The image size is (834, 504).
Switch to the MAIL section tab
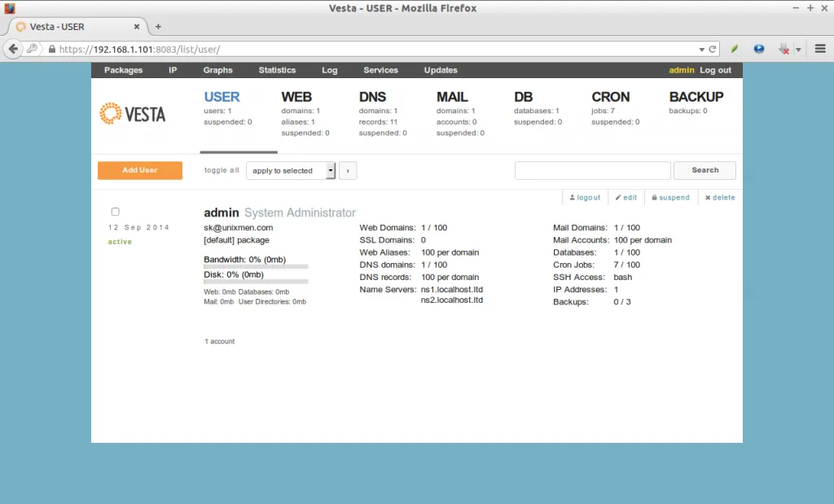[x=452, y=97]
